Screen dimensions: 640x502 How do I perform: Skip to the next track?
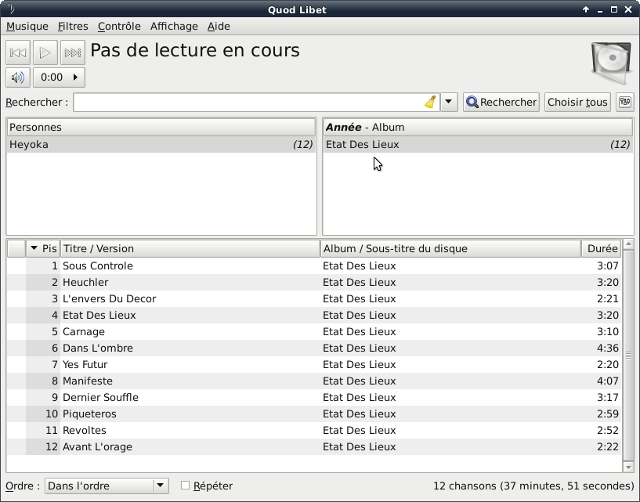[72, 52]
